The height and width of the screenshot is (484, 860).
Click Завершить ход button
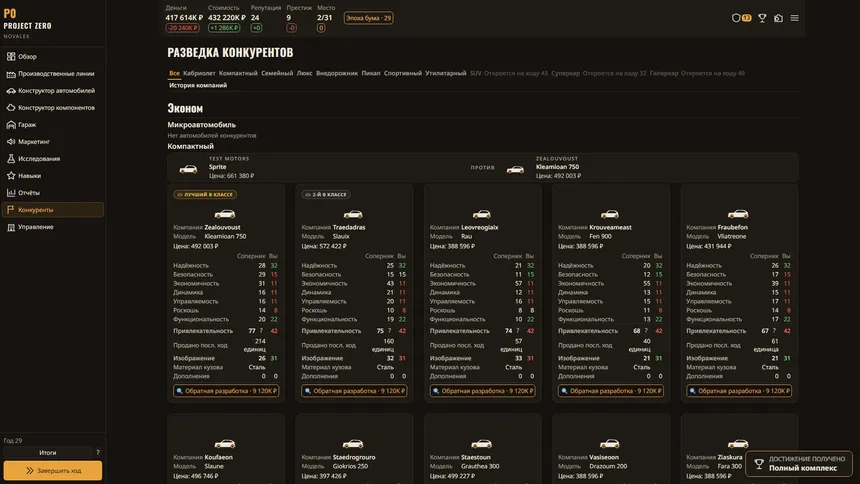pyautogui.click(x=53, y=471)
